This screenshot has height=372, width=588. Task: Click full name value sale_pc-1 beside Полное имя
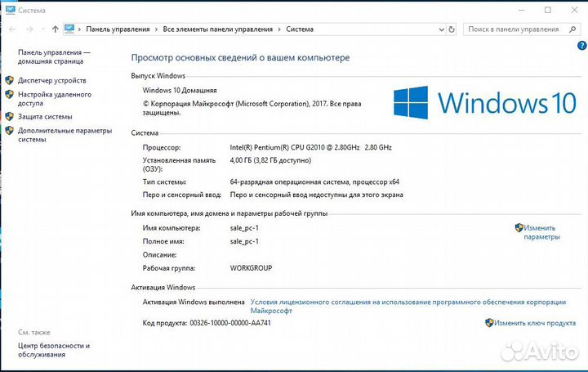pyautogui.click(x=244, y=241)
